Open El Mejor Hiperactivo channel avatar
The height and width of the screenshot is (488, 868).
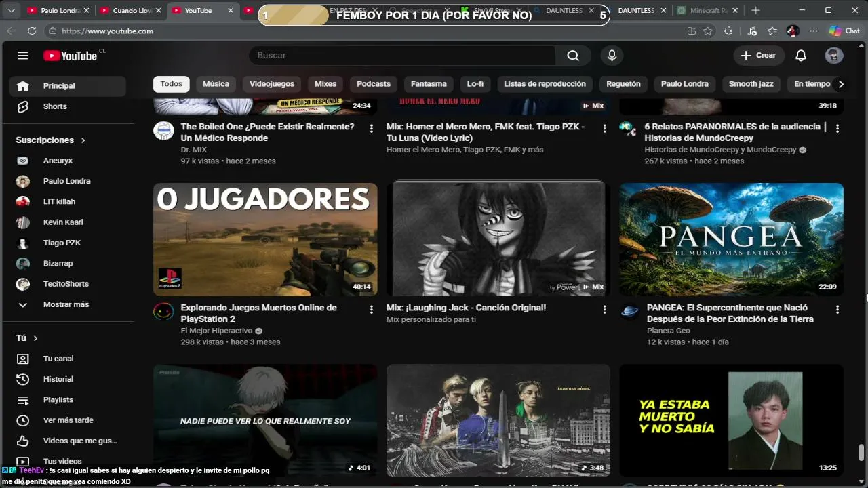coord(163,311)
